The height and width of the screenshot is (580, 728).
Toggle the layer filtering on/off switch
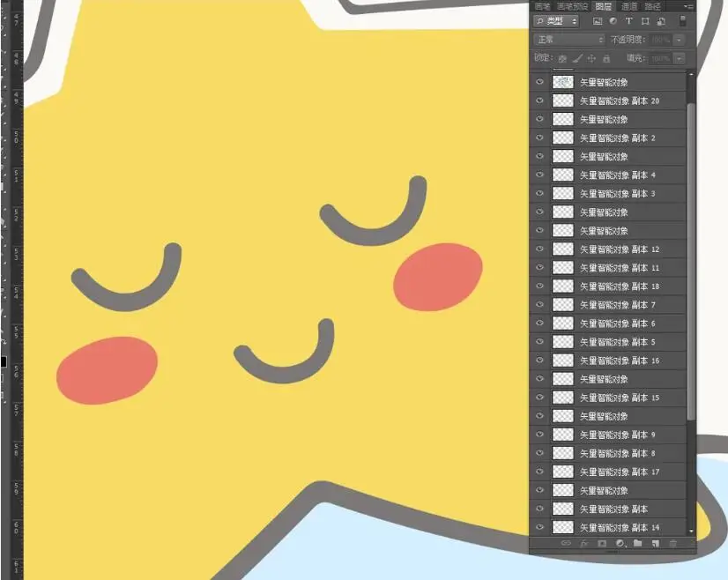coord(682,21)
